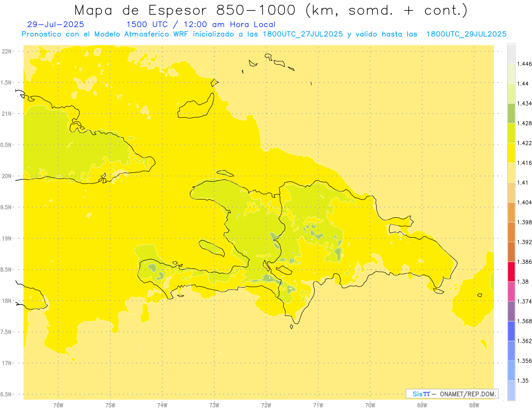Click the 72W longitude label
The image size is (532, 411).
266,405
